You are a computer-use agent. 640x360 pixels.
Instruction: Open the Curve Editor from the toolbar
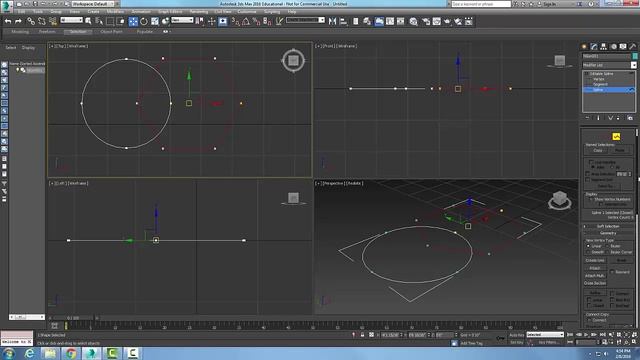(x=390, y=21)
